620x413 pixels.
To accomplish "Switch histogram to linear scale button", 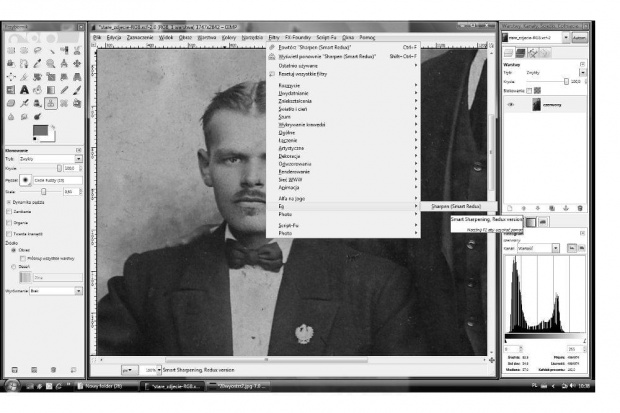I will [x=572, y=248].
